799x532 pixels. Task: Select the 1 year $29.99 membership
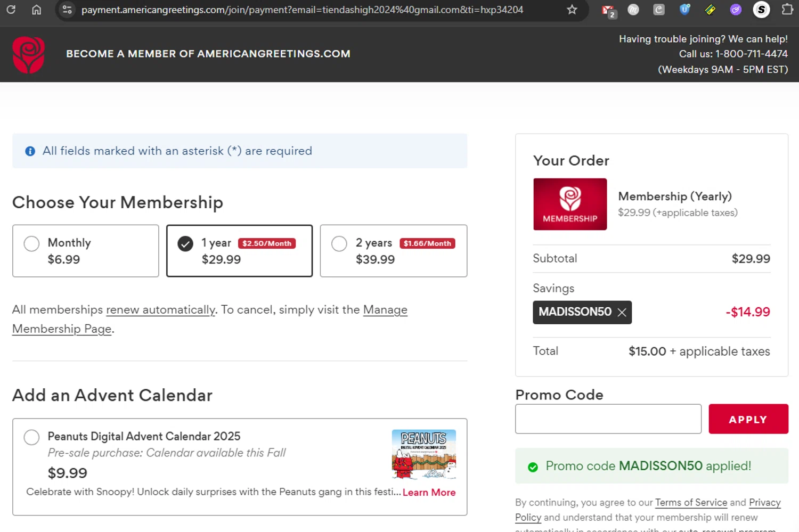tap(185, 244)
